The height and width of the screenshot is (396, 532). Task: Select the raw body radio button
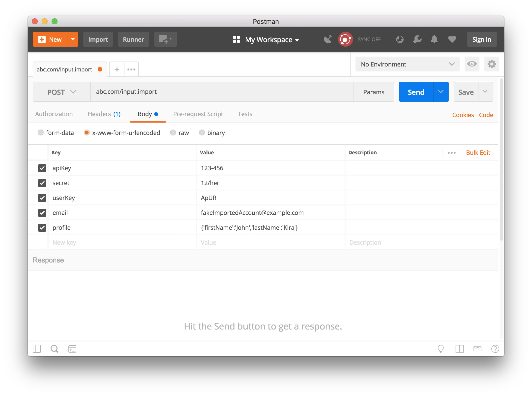pos(173,133)
